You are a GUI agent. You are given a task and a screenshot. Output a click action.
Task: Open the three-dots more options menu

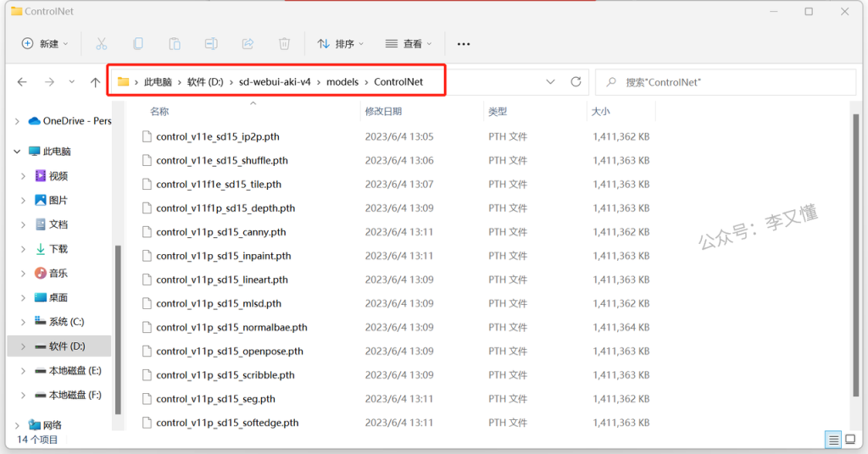pos(464,44)
